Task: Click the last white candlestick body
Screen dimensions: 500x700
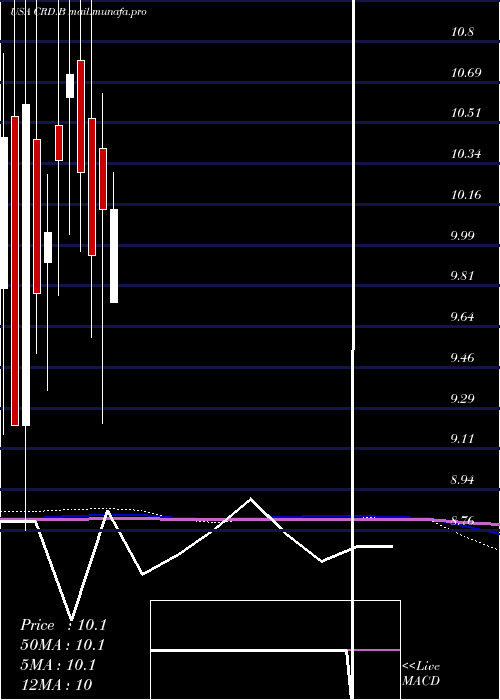Action: [x=114, y=256]
